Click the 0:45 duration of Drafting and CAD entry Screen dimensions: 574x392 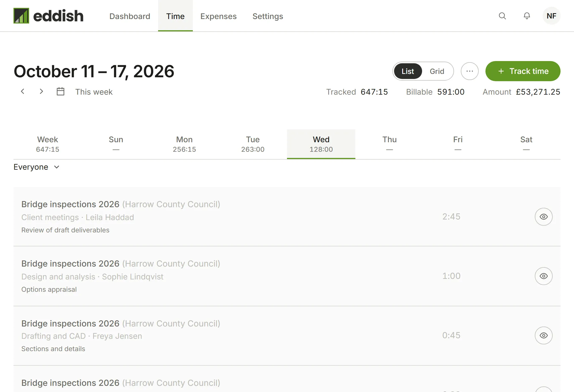coord(451,335)
